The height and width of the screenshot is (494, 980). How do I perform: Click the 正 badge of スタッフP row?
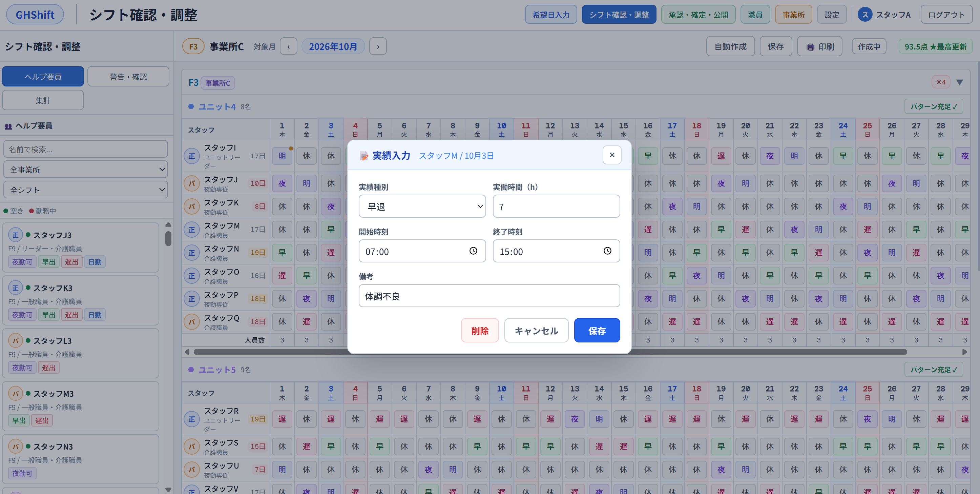[x=192, y=299]
